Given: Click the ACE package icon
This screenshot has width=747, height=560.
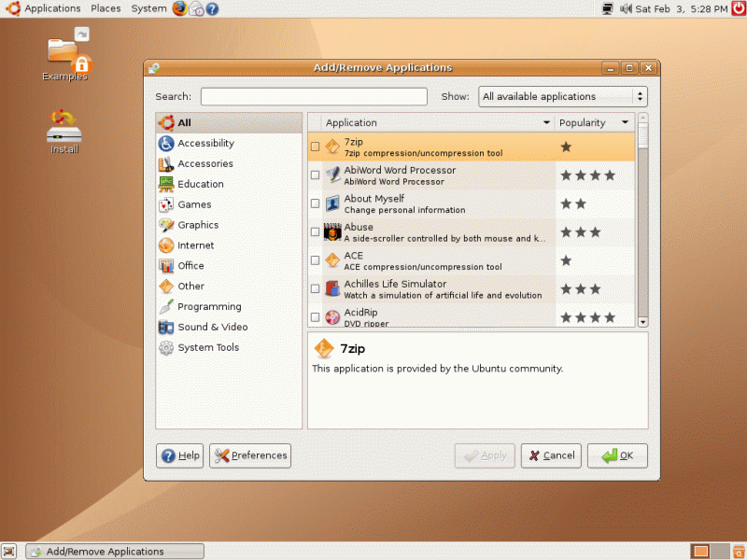Looking at the screenshot, I should [x=332, y=260].
